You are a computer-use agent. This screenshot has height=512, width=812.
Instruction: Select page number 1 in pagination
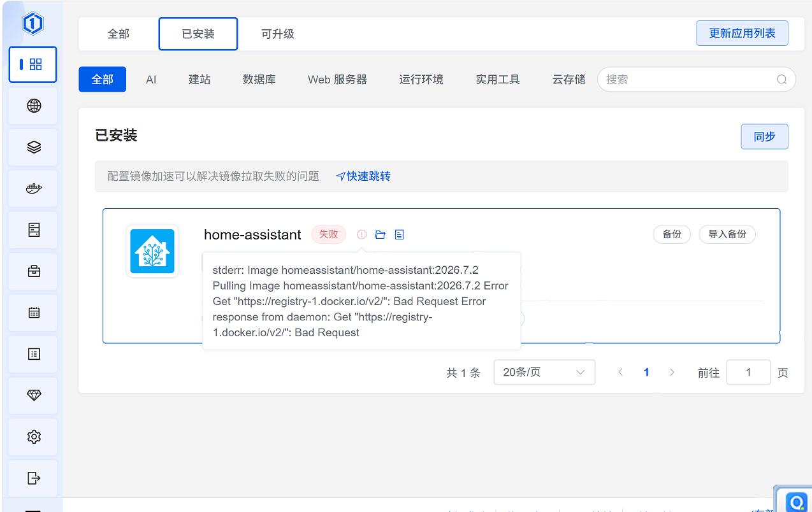tap(646, 373)
